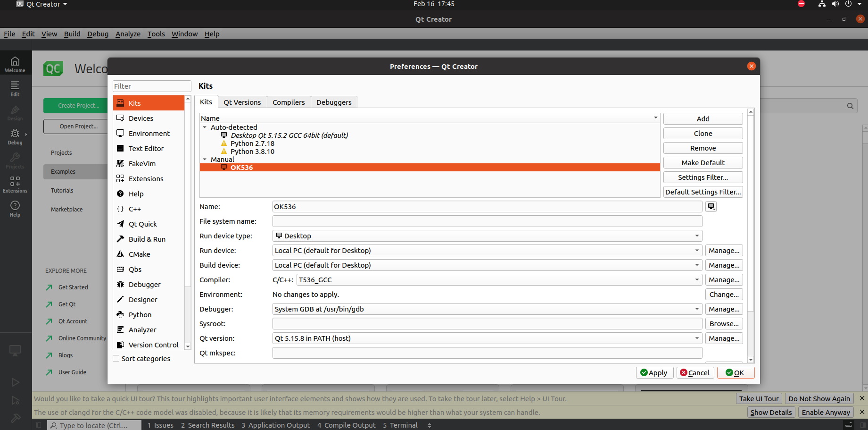Screen dimensions: 868x430
Task: Click into the Sysroot input field
Action: pyautogui.click(x=487, y=324)
